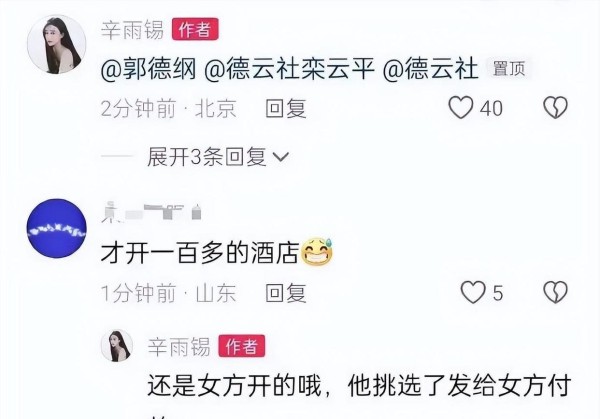Viewport: 600px width, 419px height.
Task: Click 辛雨锡 username on pinned comment
Action: [x=132, y=29]
